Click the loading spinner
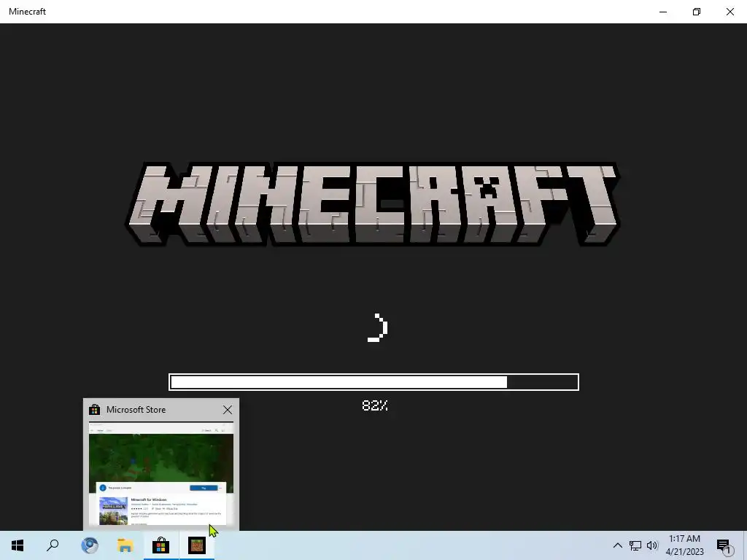This screenshot has height=560, width=747. pos(377,327)
